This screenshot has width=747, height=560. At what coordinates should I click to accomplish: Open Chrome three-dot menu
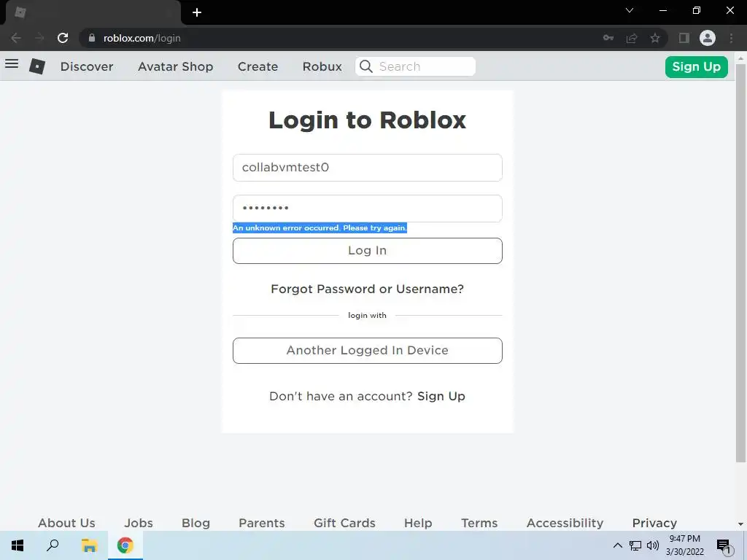pos(731,38)
